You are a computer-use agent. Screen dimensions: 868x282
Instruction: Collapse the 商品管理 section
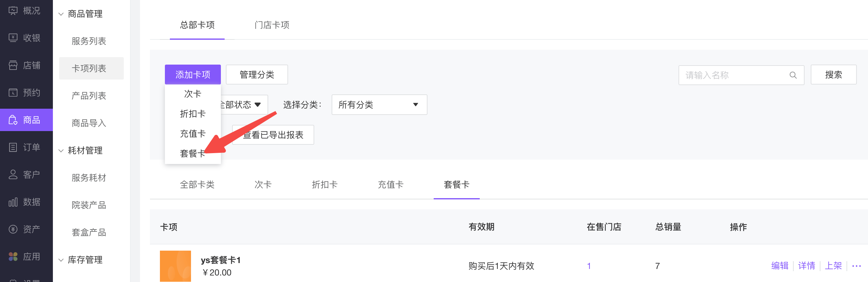(x=61, y=14)
